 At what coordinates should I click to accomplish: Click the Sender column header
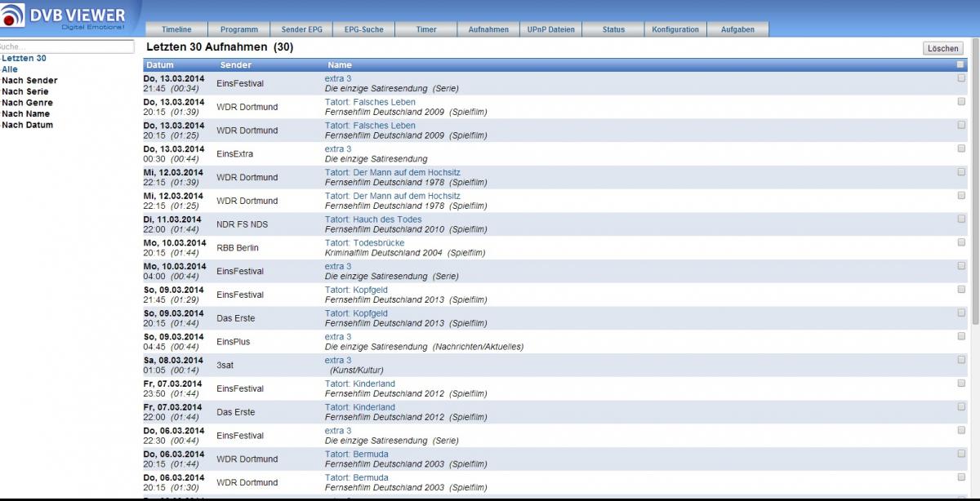tap(235, 64)
